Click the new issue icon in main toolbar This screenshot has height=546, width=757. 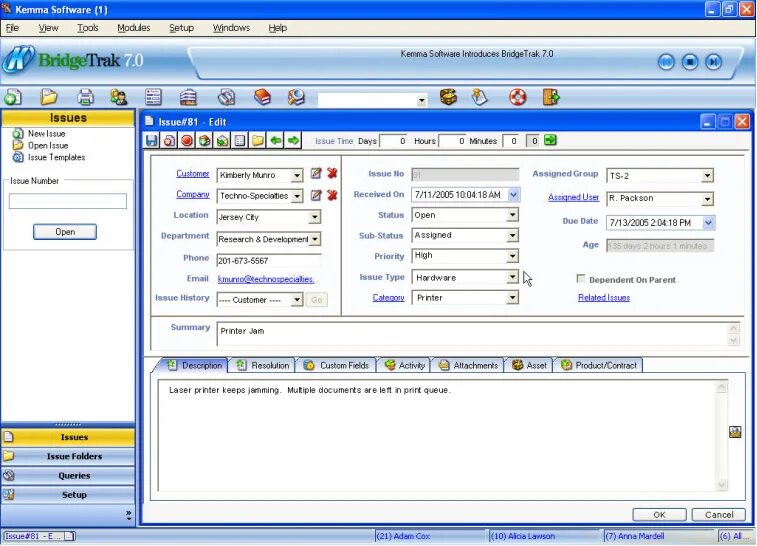pos(13,98)
